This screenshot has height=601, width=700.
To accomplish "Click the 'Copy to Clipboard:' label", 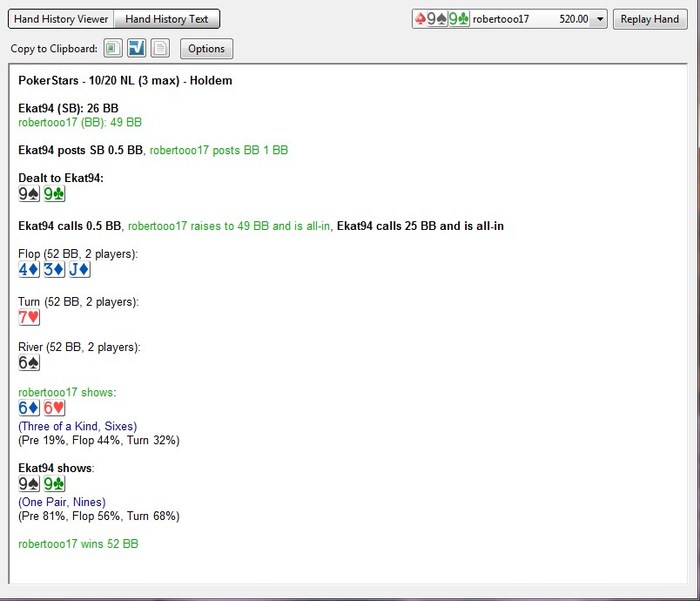I will 54,49.
